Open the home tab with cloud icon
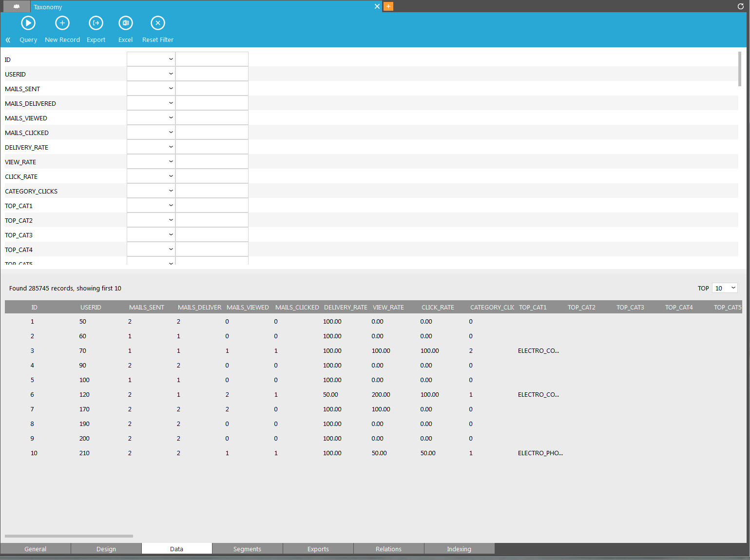The height and width of the screenshot is (560, 750). pos(17,6)
